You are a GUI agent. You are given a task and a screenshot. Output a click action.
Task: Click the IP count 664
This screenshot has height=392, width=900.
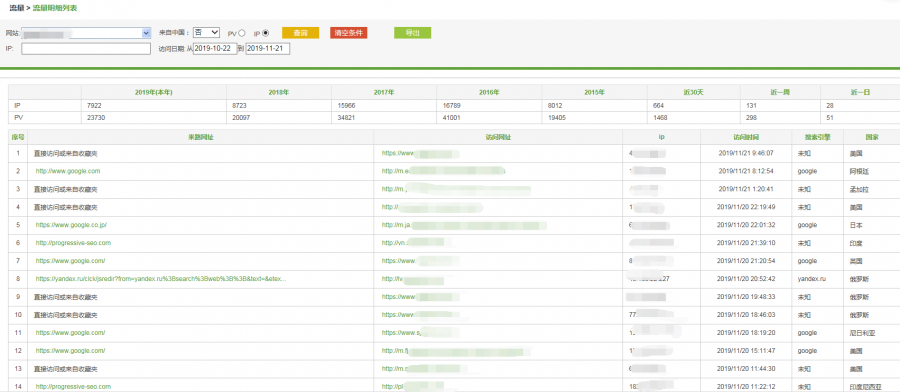pyautogui.click(x=658, y=106)
